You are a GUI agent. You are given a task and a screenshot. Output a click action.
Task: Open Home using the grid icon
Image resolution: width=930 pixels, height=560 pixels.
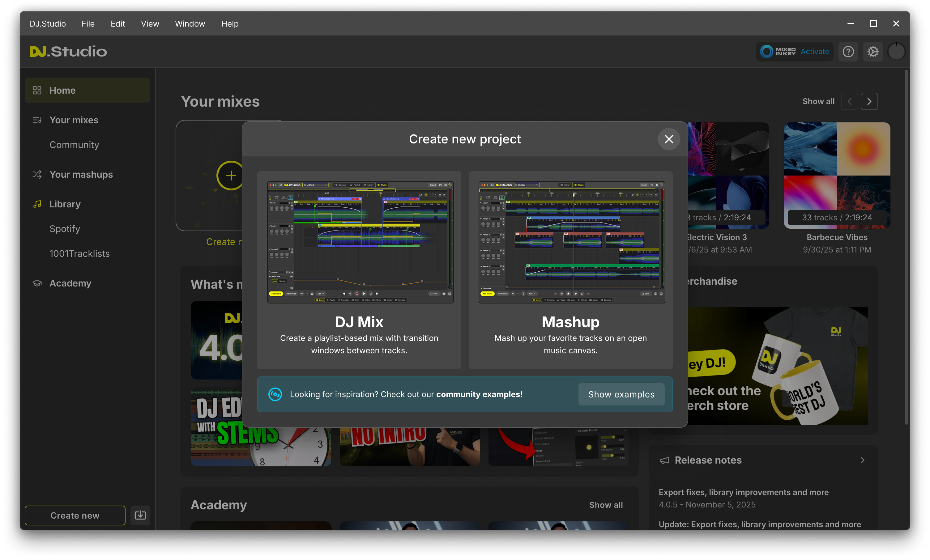click(x=37, y=90)
